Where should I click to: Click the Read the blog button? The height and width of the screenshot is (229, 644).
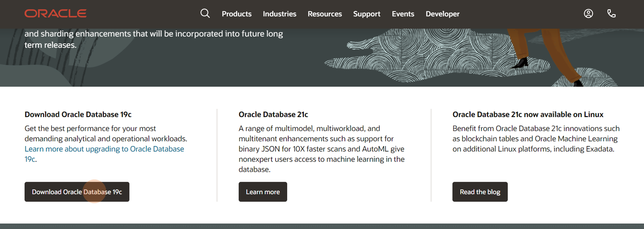480,192
